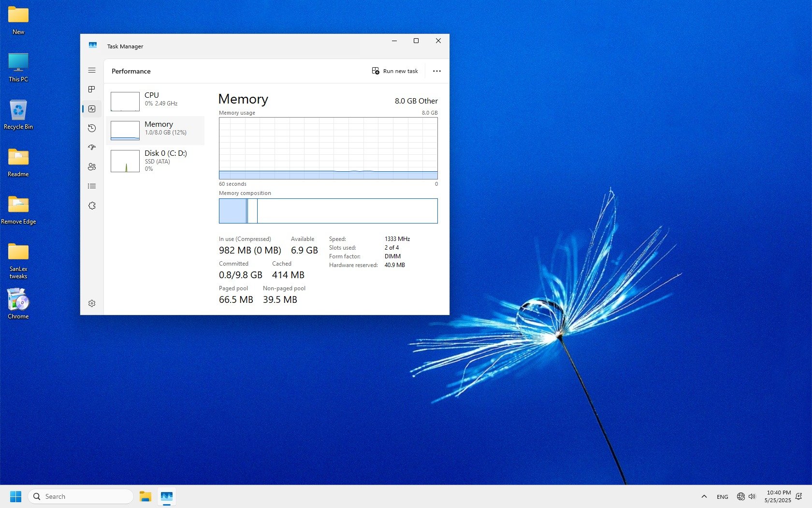Image resolution: width=812 pixels, height=508 pixels.
Task: Open the Startup apps page icon
Action: (92, 148)
